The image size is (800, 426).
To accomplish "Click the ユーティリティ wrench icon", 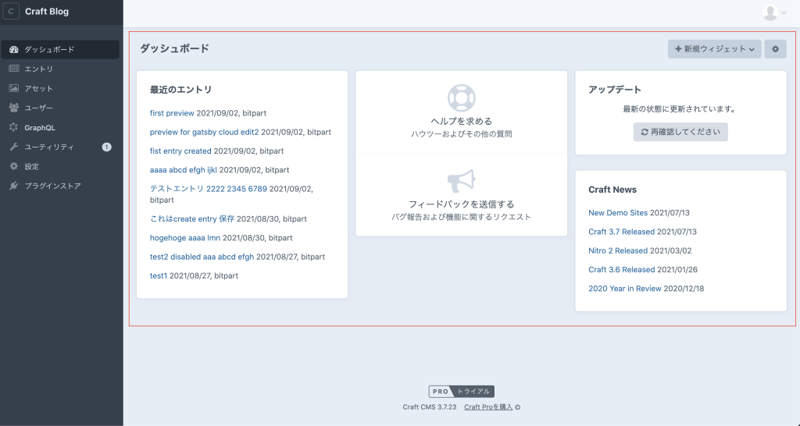I will pyautogui.click(x=14, y=147).
